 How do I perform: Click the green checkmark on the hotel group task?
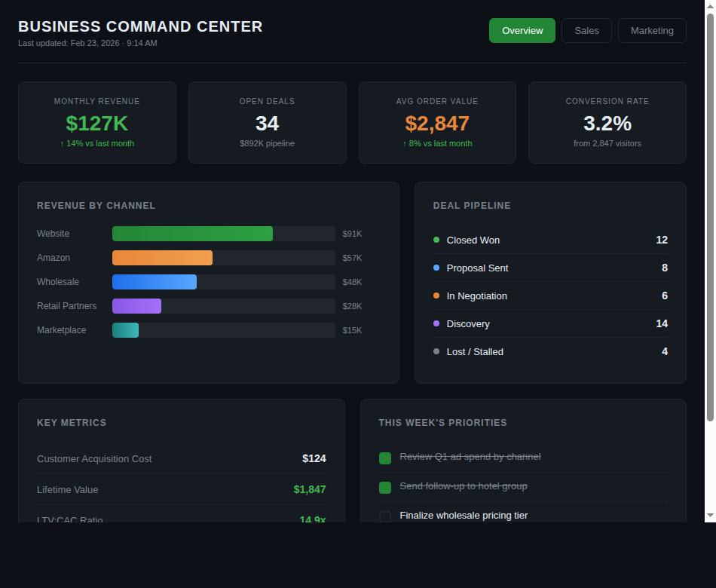[384, 486]
